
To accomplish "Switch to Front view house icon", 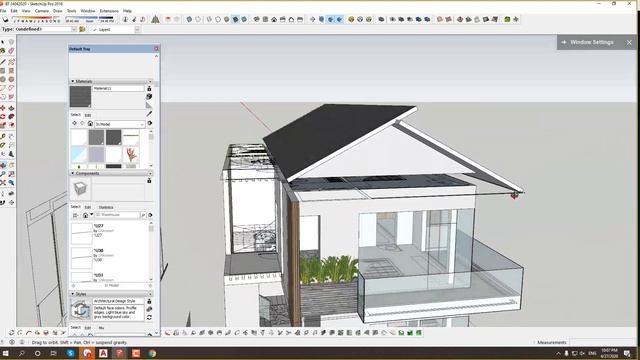I will (274, 19).
